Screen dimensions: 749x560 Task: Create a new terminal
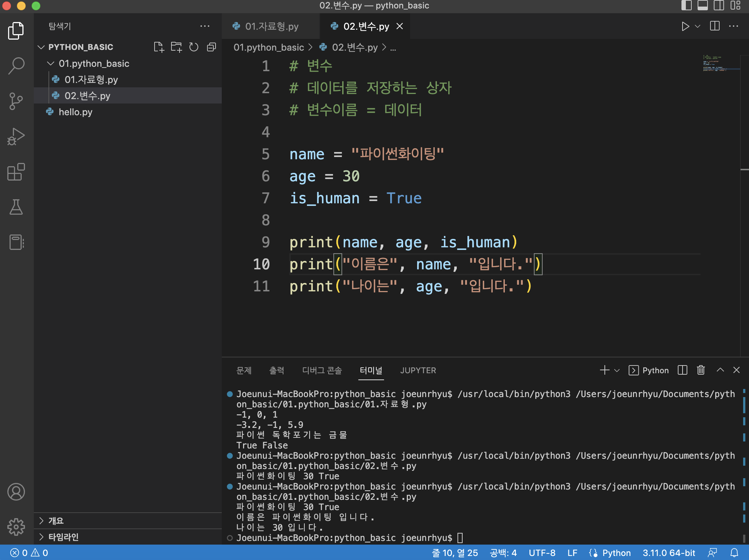coord(604,370)
